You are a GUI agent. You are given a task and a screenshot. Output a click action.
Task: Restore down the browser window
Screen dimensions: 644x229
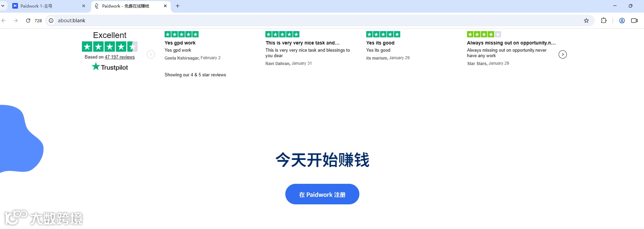(631, 6)
